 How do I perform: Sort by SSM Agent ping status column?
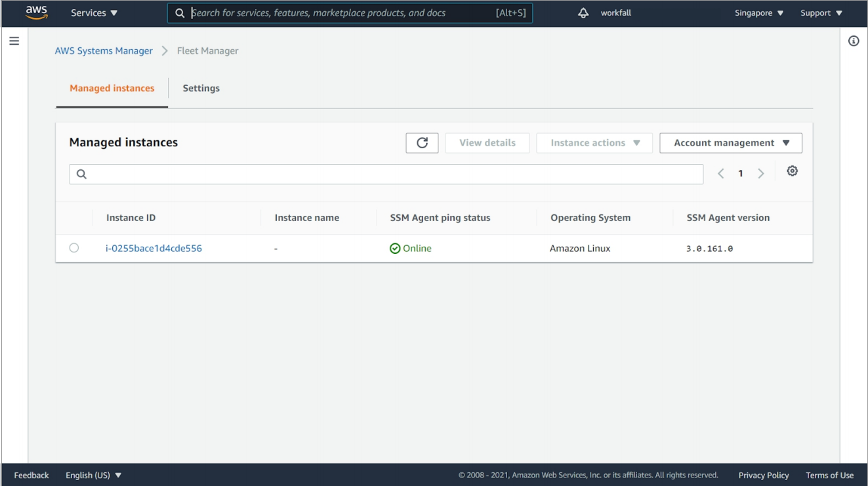[x=440, y=218]
